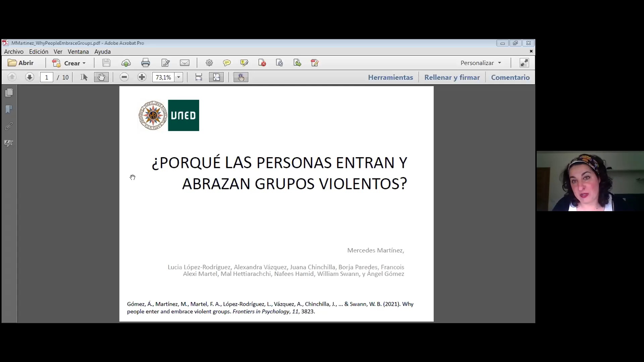
Task: Click the save to cloud upload icon
Action: (126, 63)
